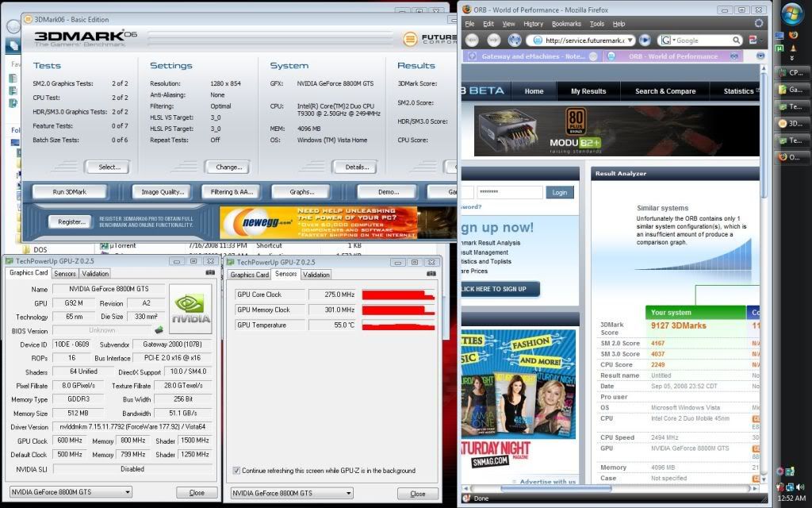This screenshot has height=508, width=812.
Task: Click the Go arrow beside the address bar
Action: click(x=645, y=40)
